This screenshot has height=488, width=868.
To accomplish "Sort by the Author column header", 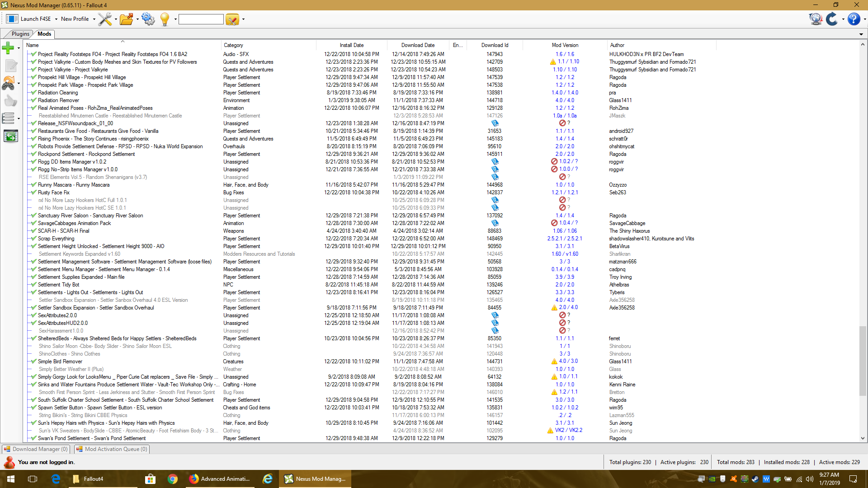I will [661, 45].
